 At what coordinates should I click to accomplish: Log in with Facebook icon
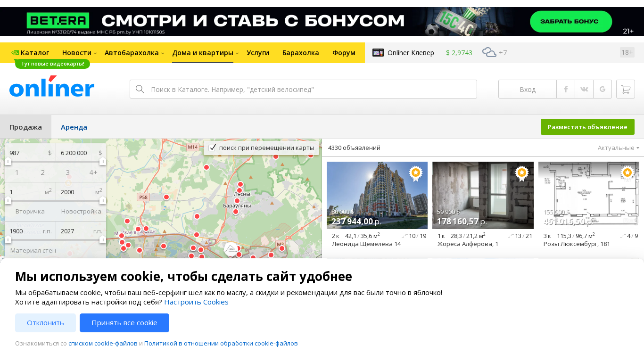pos(566,89)
